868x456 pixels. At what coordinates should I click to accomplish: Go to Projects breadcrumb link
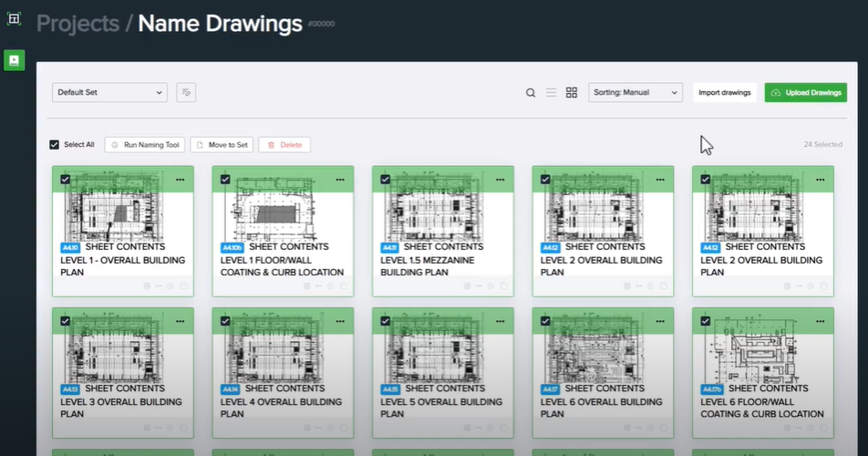tap(78, 24)
